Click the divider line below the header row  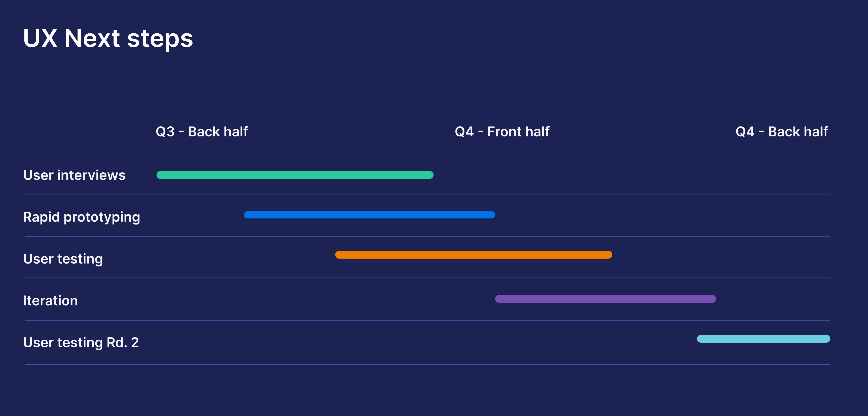tap(427, 150)
